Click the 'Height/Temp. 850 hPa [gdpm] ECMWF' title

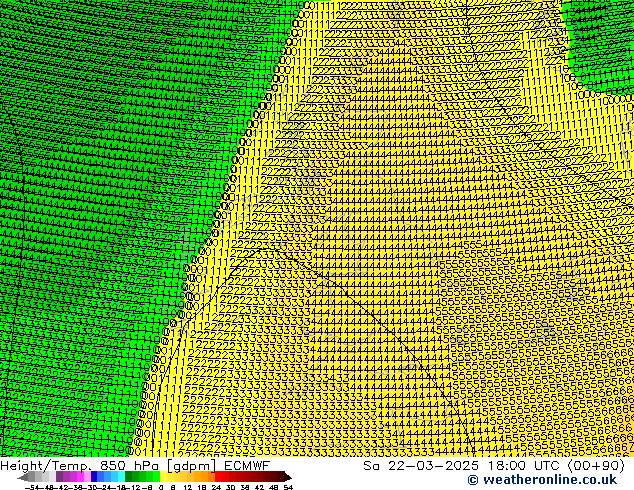tap(135, 466)
